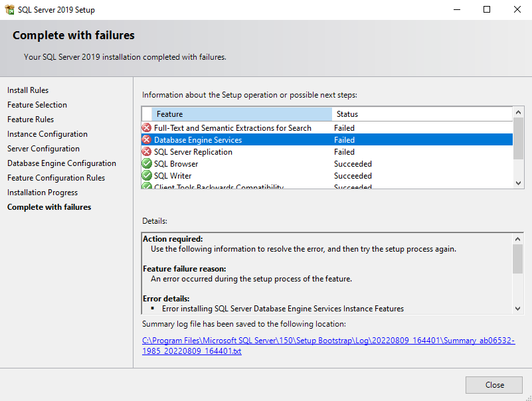Screen dimensions: 532x401
Task: Click red failure icon beside Full-Text and Semantic Extractions
Action: (147, 128)
